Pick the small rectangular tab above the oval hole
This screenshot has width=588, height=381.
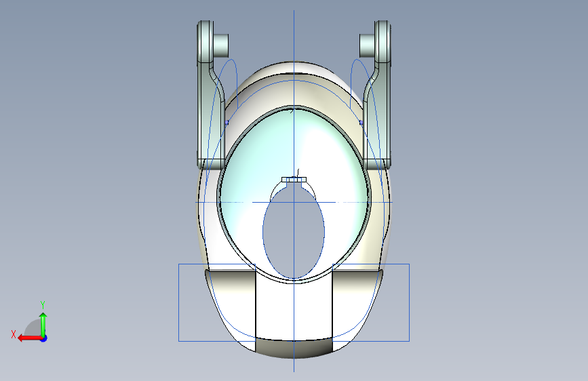(x=294, y=180)
